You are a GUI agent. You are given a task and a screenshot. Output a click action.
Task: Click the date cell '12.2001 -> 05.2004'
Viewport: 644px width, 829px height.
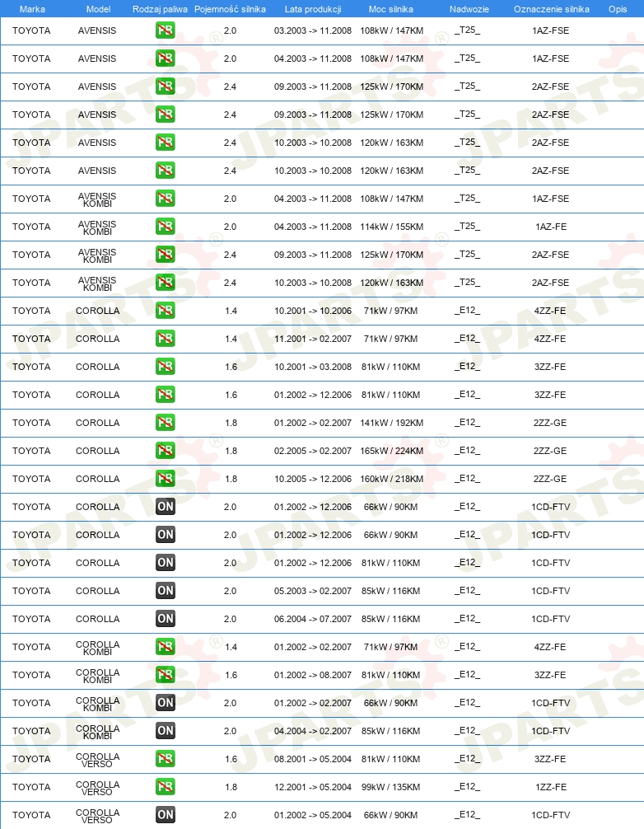313,787
